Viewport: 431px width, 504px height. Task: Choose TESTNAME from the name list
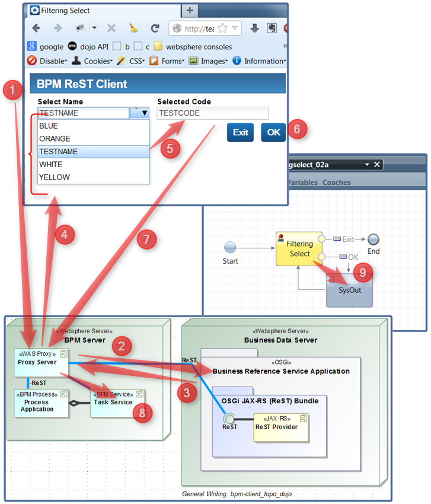coord(94,151)
